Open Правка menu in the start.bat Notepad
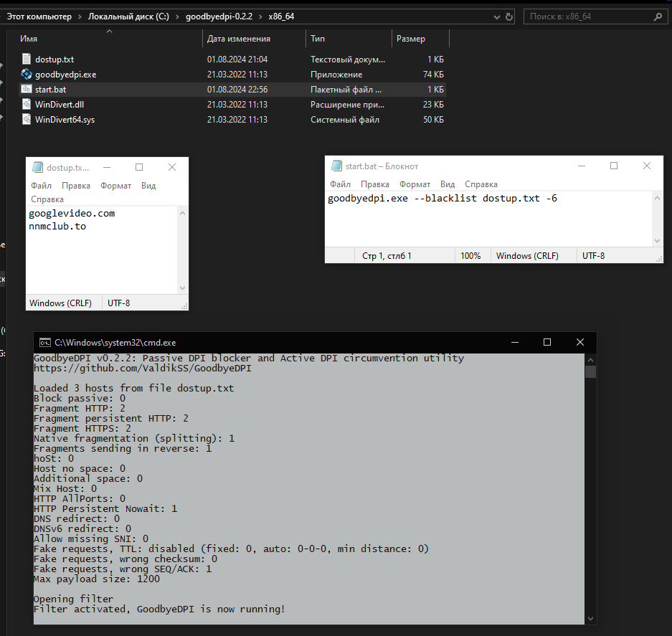The height and width of the screenshot is (636, 672). [375, 184]
